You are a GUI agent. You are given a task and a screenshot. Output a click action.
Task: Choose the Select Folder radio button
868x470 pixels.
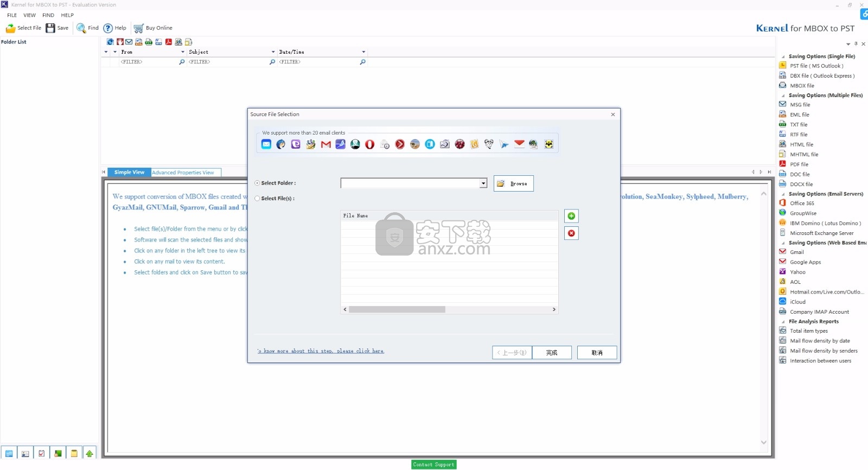coord(257,183)
